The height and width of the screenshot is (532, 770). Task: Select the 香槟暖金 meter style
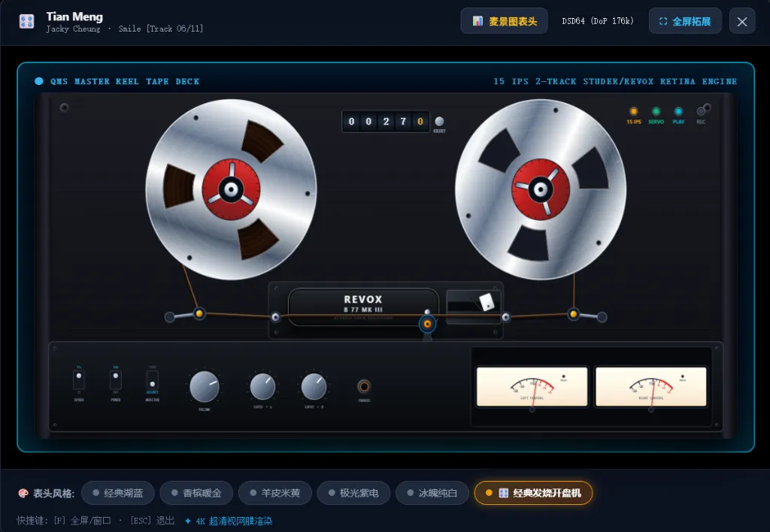196,493
